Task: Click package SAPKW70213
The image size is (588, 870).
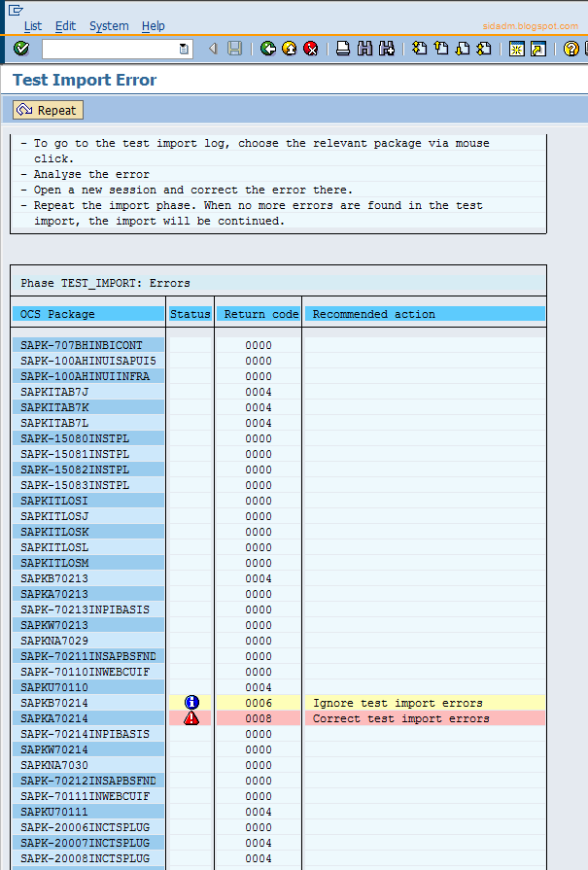Action: coord(54,625)
